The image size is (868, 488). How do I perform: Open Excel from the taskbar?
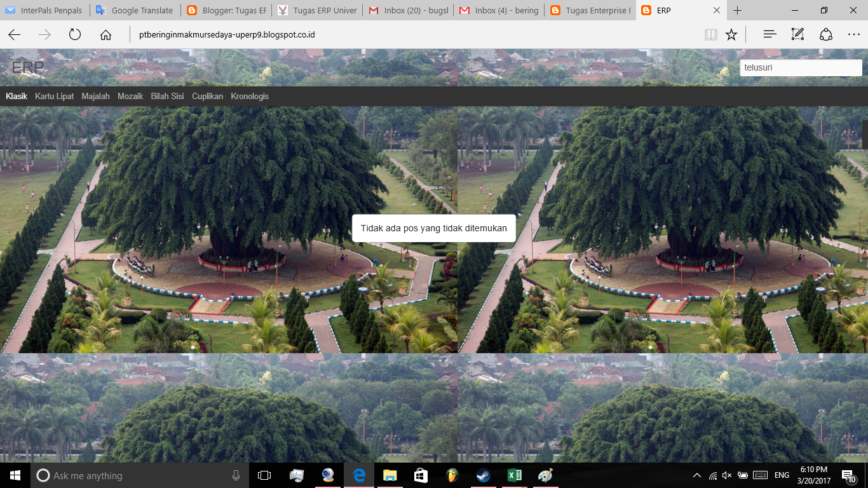(x=514, y=475)
